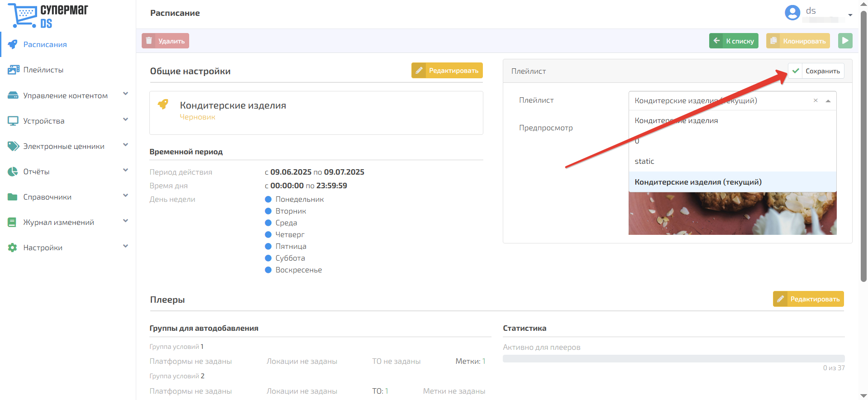
Task: Expand the Справочники chevron
Action: [125, 195]
